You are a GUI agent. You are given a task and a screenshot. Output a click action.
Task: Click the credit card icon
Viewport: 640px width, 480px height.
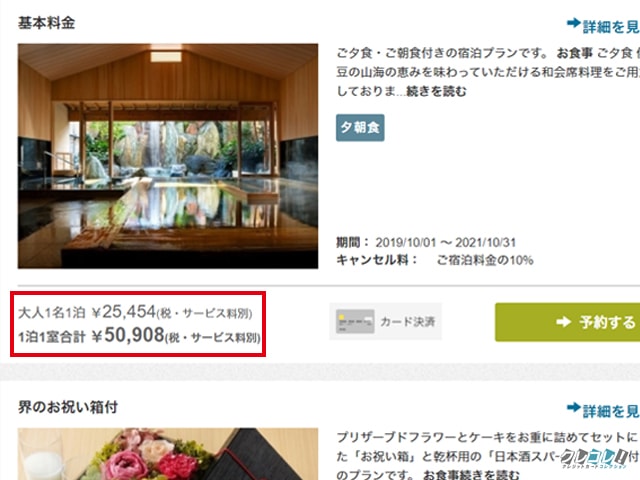point(355,322)
